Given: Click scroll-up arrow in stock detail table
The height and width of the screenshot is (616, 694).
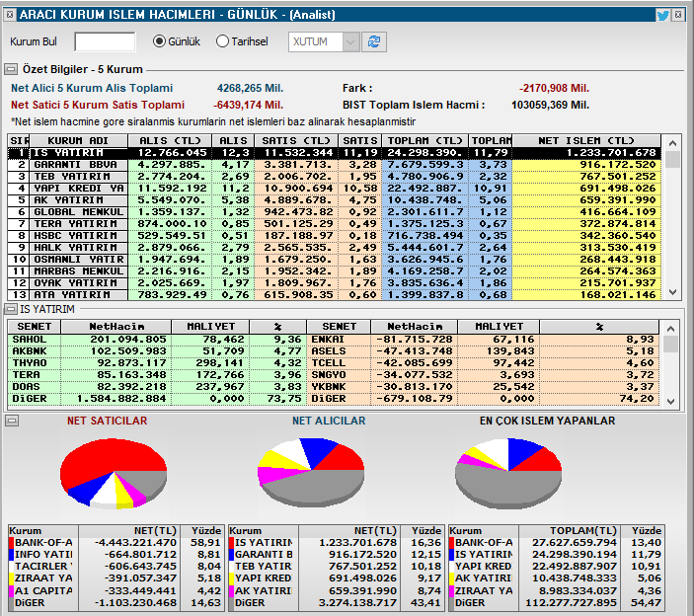Looking at the screenshot, I should coord(670,329).
